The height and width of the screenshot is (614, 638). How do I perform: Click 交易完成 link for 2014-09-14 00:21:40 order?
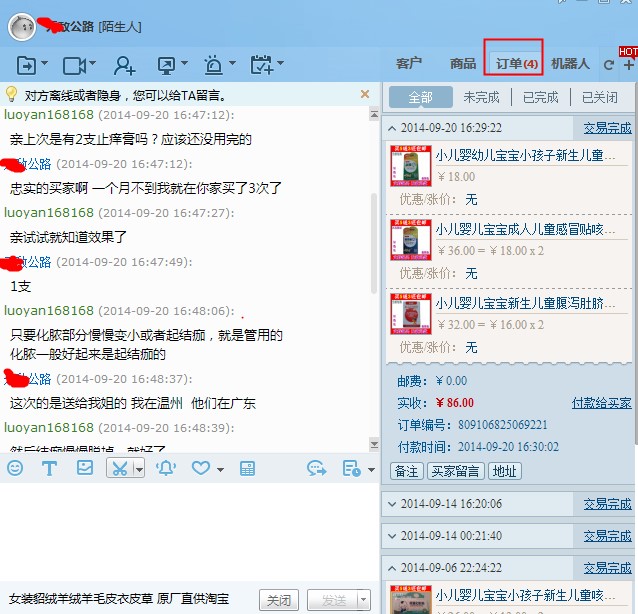607,536
